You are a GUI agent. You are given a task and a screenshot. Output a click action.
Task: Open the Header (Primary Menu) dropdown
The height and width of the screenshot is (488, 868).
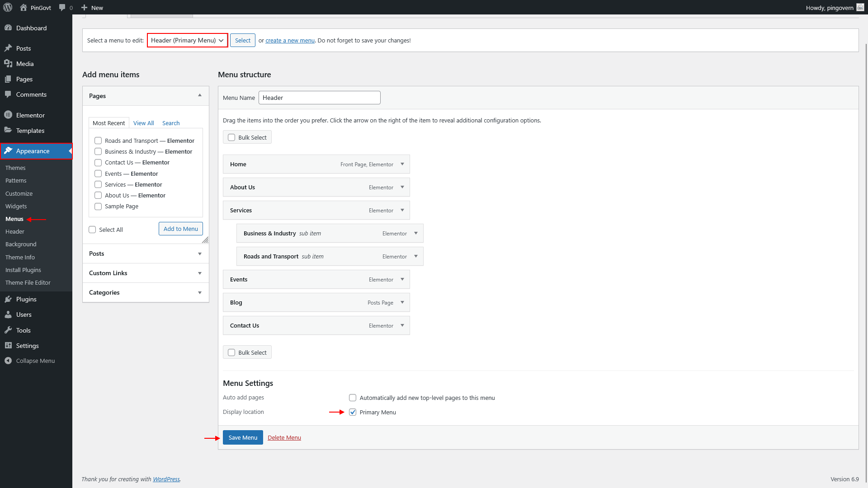coord(187,40)
